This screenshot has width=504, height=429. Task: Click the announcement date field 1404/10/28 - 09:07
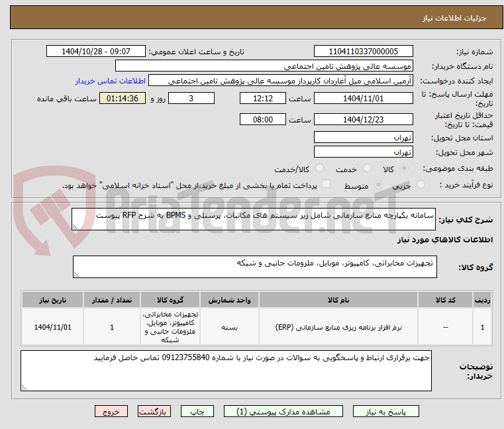[96, 52]
